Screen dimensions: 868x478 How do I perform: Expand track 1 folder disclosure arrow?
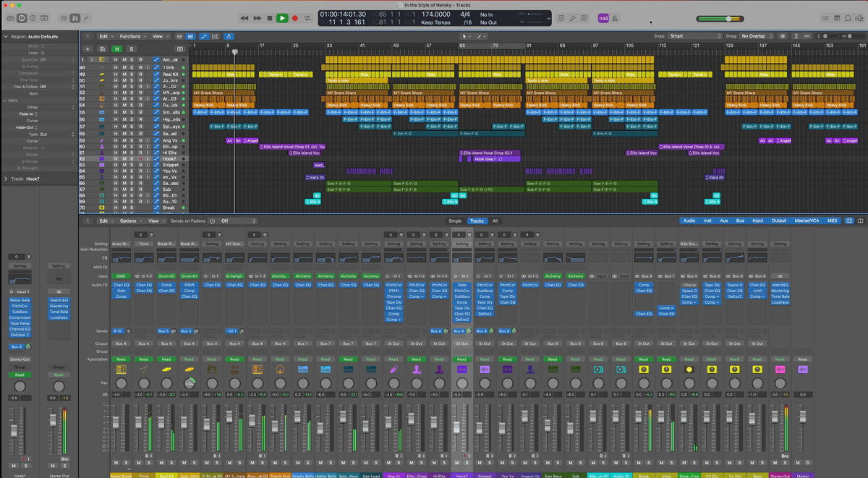tap(93, 60)
